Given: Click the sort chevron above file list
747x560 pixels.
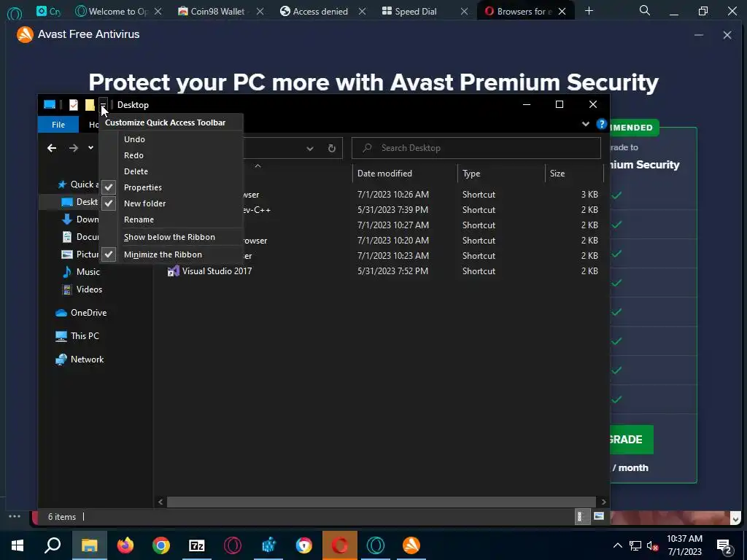Looking at the screenshot, I should (258, 166).
